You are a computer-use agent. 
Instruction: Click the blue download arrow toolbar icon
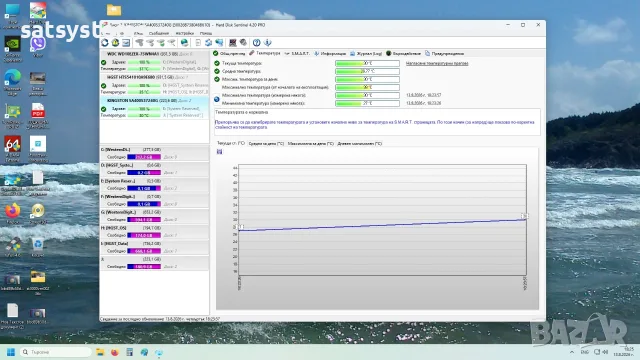click(267, 42)
